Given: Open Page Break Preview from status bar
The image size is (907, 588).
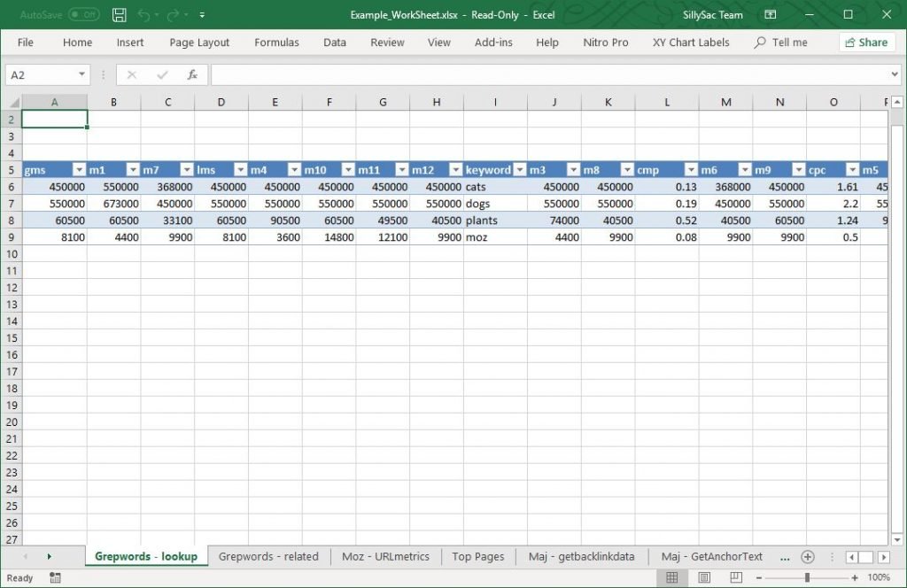Looking at the screenshot, I should pos(735,577).
